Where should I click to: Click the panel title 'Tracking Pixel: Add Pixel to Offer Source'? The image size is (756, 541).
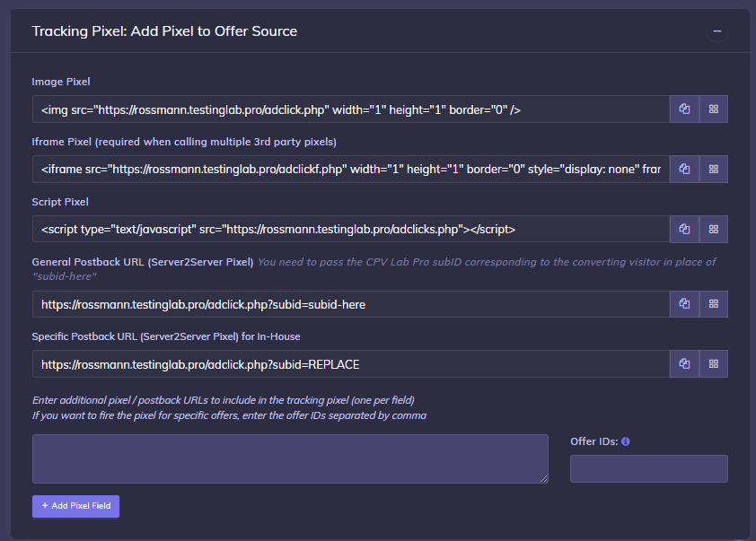coord(164,31)
